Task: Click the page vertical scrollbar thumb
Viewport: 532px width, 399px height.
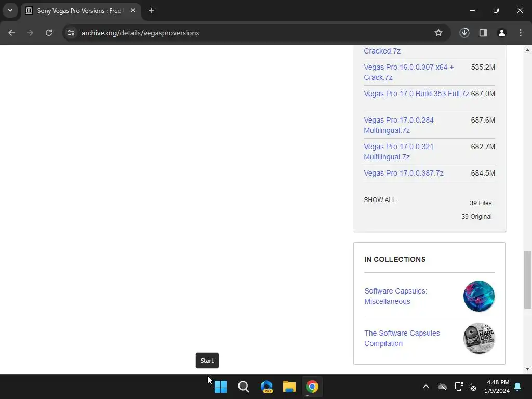Action: click(527, 280)
